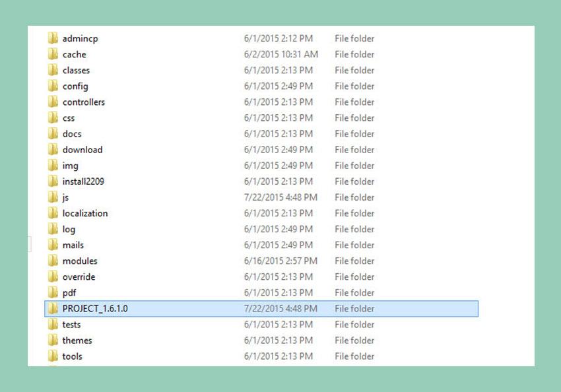Click File folder type in themes row
Image resolution: width=561 pixels, height=392 pixels.
coord(354,341)
